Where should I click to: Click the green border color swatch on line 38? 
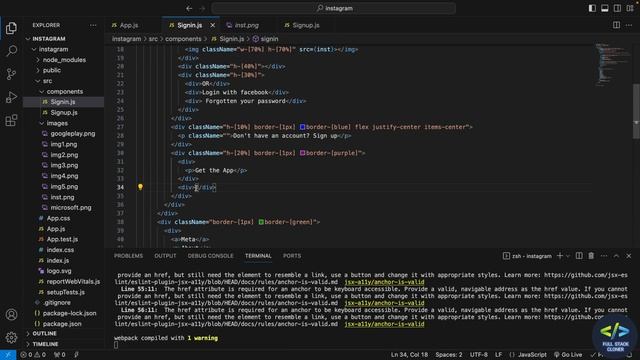click(x=261, y=222)
